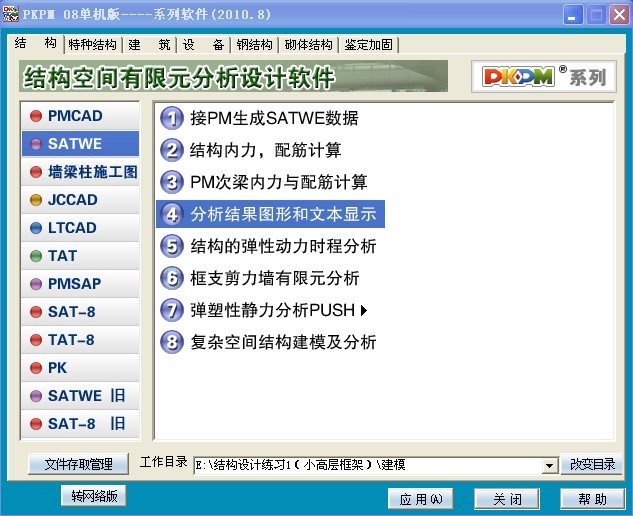Switch to the 砌体结构 tab
633x516 pixels.
coord(308,44)
